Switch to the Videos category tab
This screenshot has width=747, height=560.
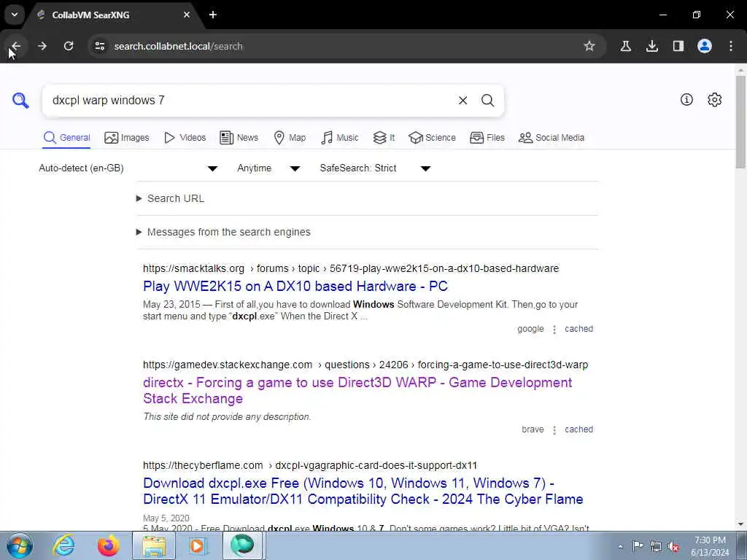click(x=185, y=138)
